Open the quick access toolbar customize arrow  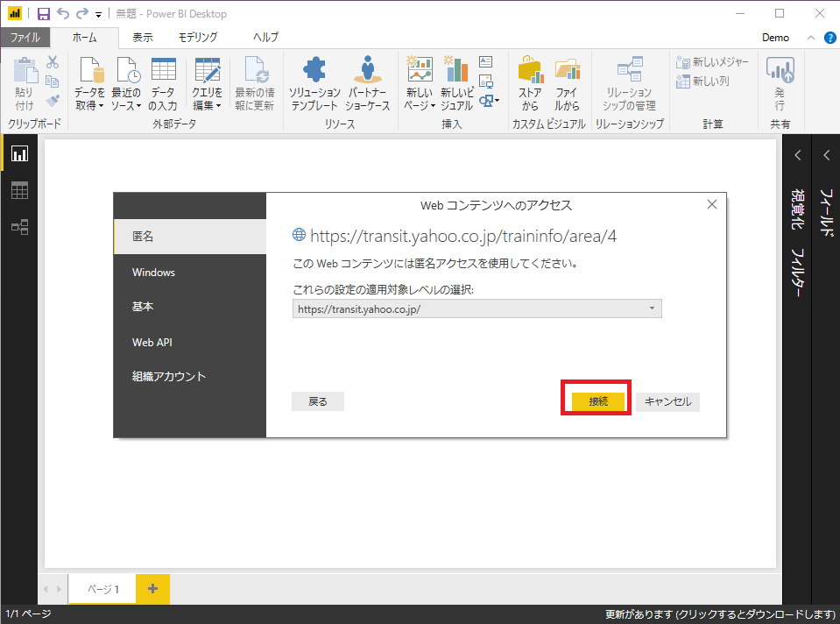point(99,15)
